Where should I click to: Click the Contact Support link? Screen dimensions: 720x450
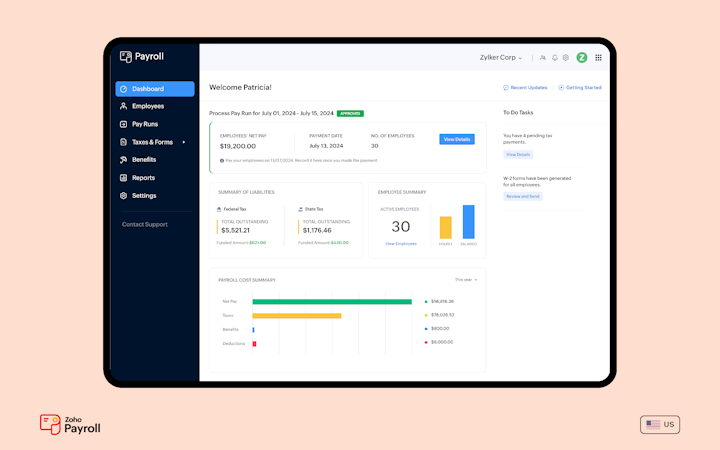pyautogui.click(x=145, y=224)
